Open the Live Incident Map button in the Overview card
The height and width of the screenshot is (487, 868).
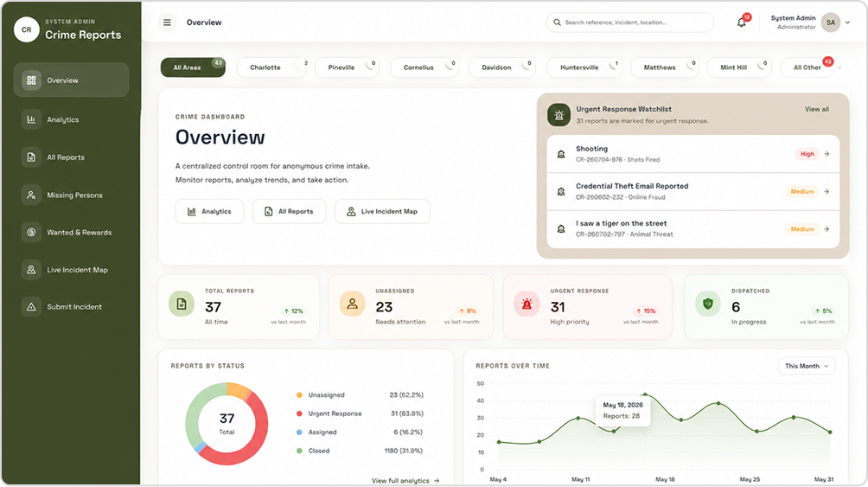(x=382, y=212)
